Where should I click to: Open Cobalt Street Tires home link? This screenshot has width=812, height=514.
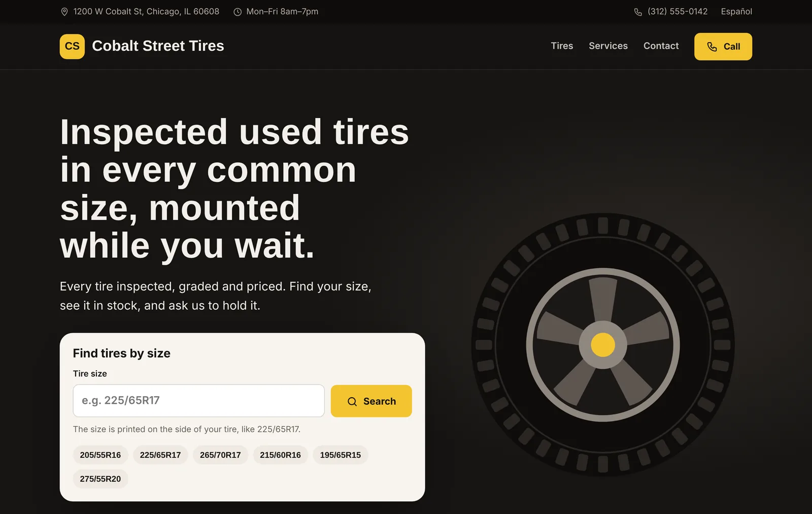click(142, 46)
